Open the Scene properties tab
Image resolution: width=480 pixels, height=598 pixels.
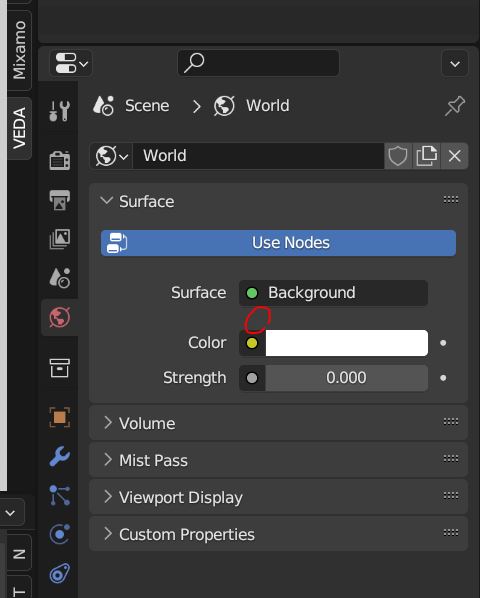[x=59, y=278]
